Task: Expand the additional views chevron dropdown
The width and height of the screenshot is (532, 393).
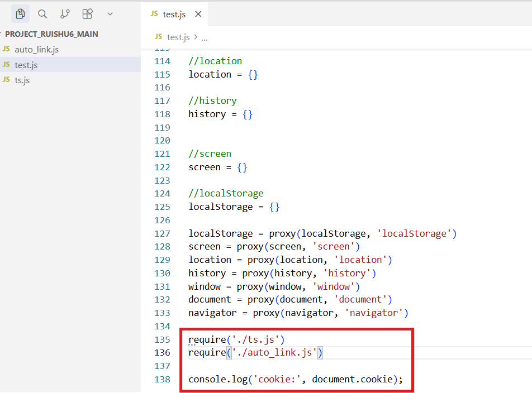Action: (110, 14)
